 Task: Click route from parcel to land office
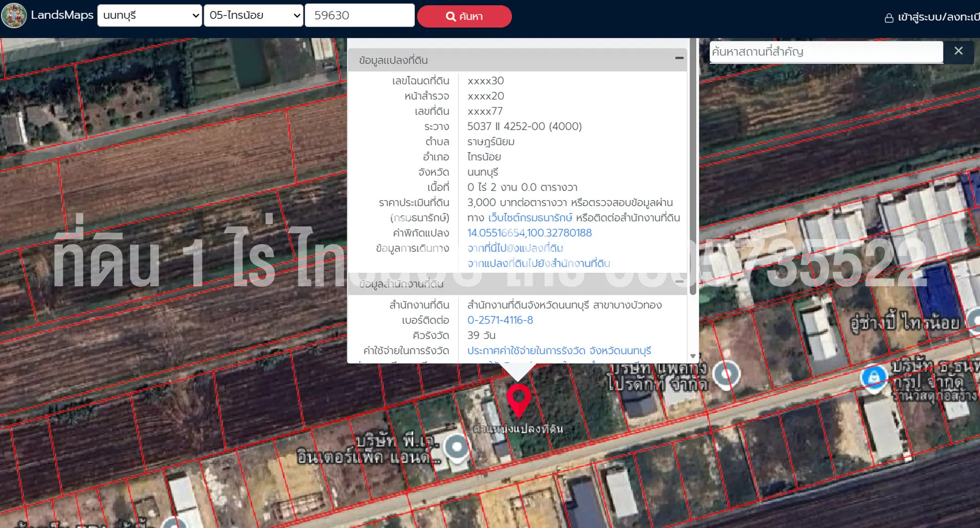click(x=538, y=264)
